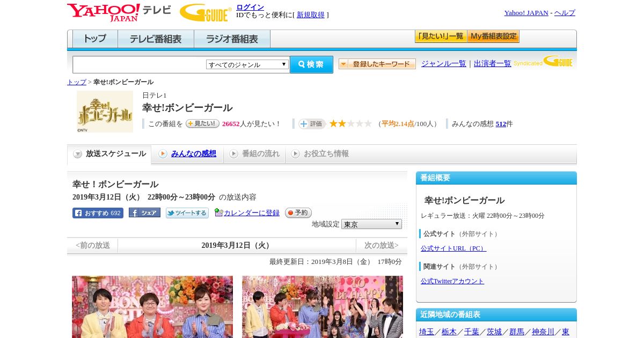Image resolution: width=644 pixels, height=338 pixels.
Task: Click the みんなの感想 orange arrow icon
Action: coord(163,154)
